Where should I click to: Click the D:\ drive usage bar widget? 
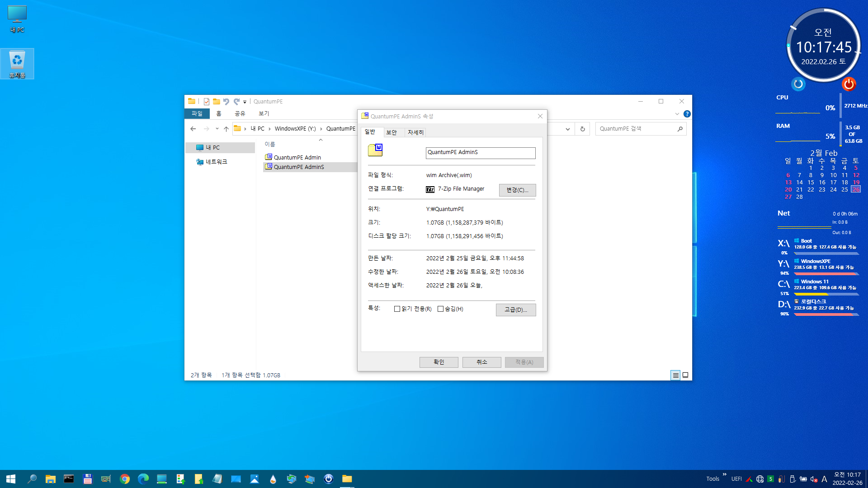(x=826, y=314)
